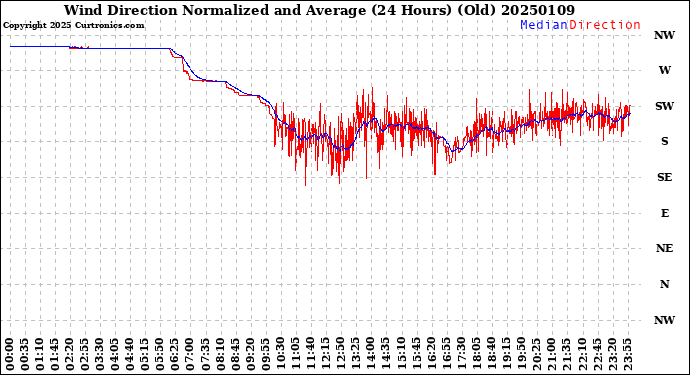Click the 08:45 time label
Viewport: 690px width, 375px height.
236,355
